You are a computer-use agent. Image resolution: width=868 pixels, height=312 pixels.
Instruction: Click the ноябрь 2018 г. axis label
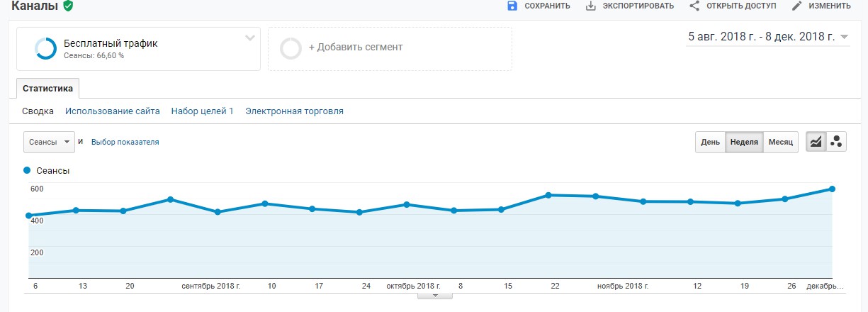(x=624, y=286)
